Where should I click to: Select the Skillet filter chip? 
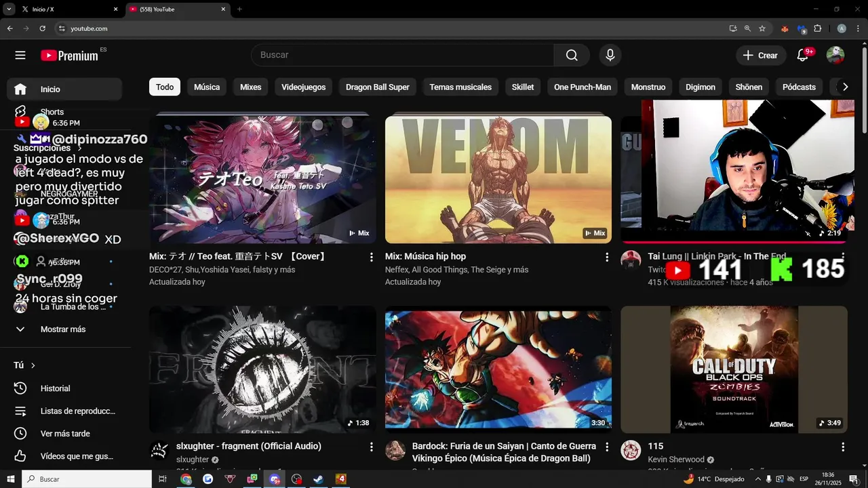coord(523,87)
